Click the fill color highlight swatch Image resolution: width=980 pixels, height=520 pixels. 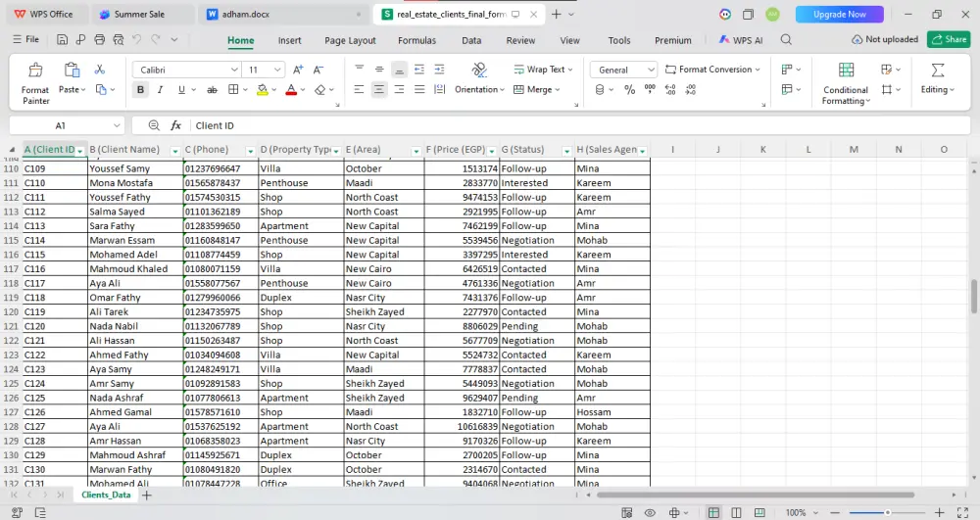pos(263,90)
